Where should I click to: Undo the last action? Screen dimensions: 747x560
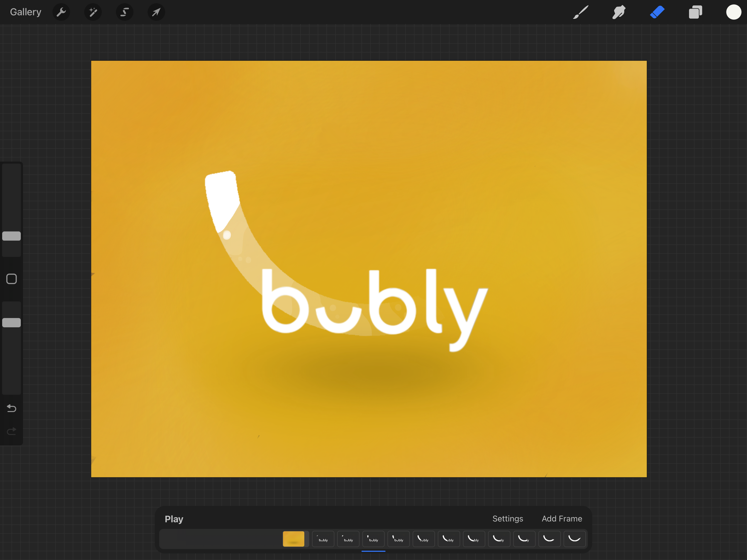(11, 408)
